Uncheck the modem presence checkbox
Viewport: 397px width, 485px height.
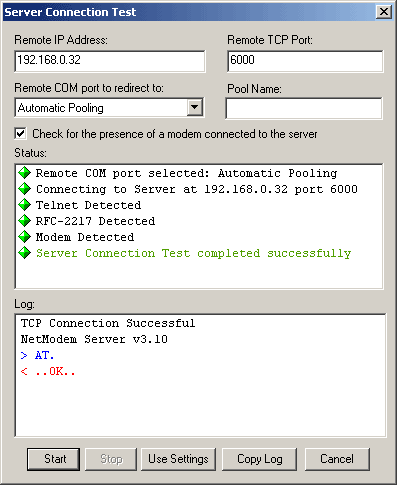21,134
